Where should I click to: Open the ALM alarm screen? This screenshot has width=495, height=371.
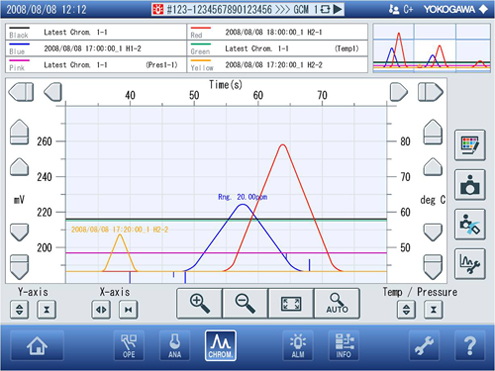298,346
